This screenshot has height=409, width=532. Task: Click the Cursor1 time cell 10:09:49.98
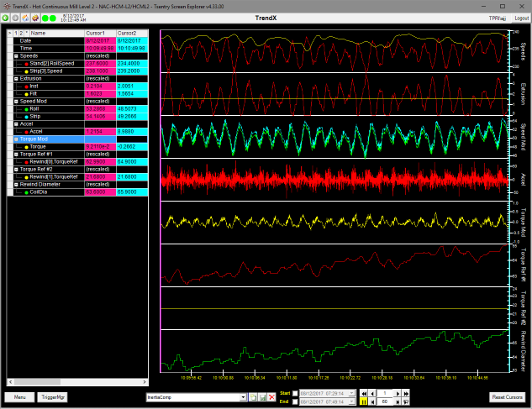[100, 49]
